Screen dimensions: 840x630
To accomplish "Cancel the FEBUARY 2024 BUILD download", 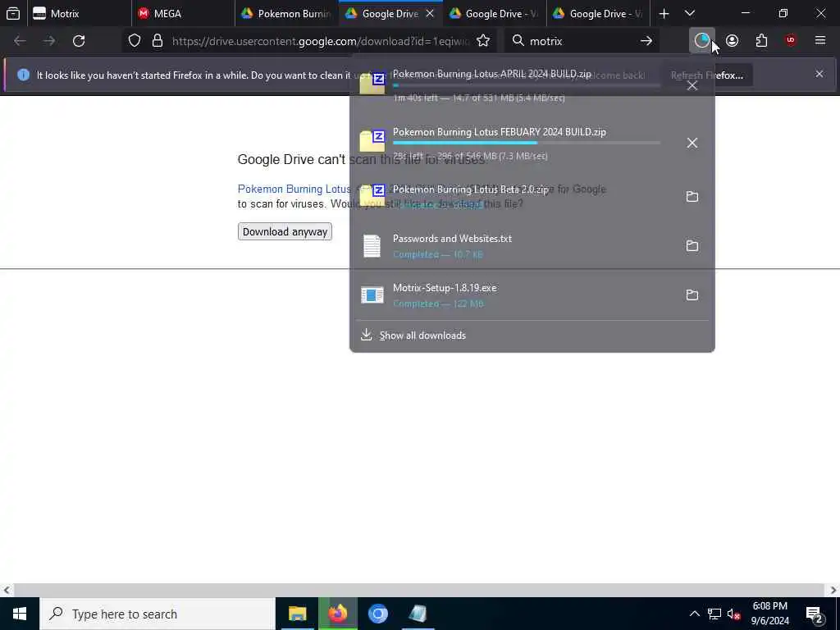I will (x=692, y=143).
